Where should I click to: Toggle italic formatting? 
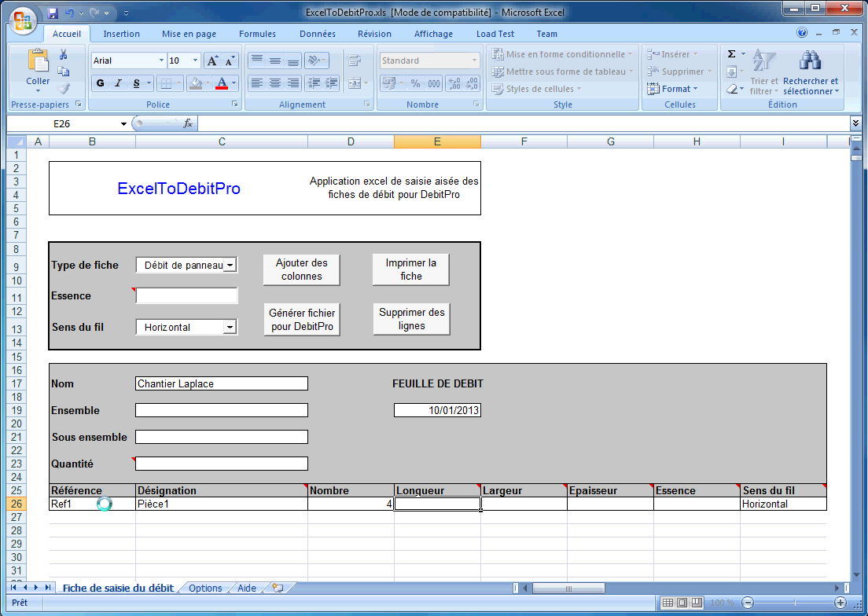(118, 83)
